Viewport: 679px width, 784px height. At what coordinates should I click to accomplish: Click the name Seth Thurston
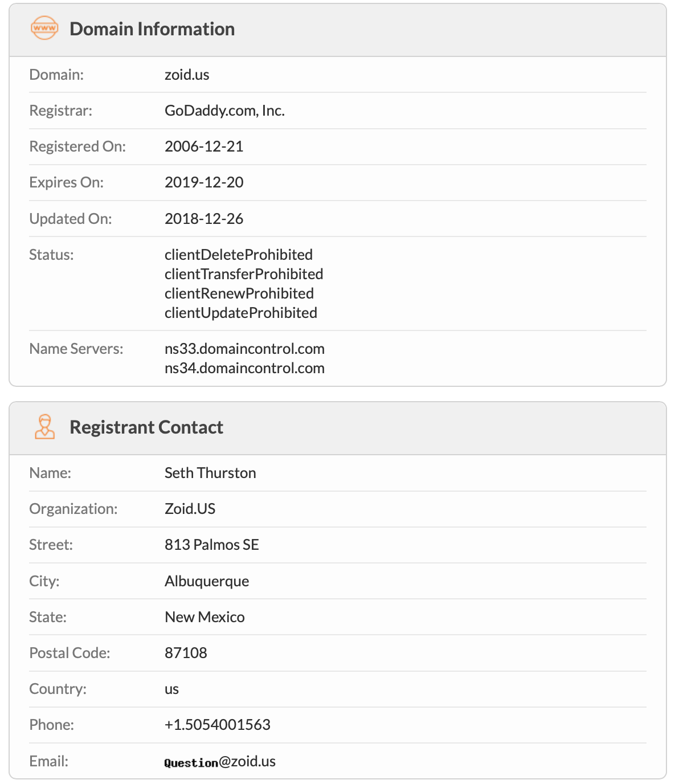point(210,473)
